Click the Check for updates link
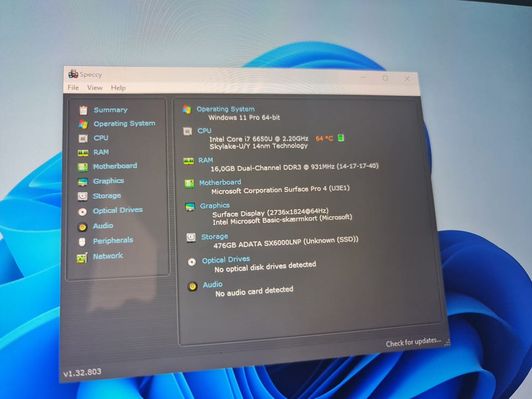Image resolution: width=532 pixels, height=399 pixels. [413, 342]
